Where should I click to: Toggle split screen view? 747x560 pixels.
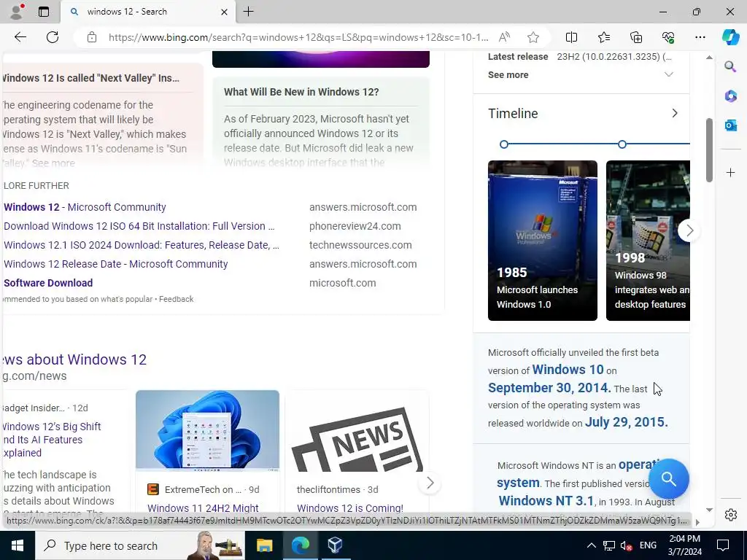tap(571, 37)
